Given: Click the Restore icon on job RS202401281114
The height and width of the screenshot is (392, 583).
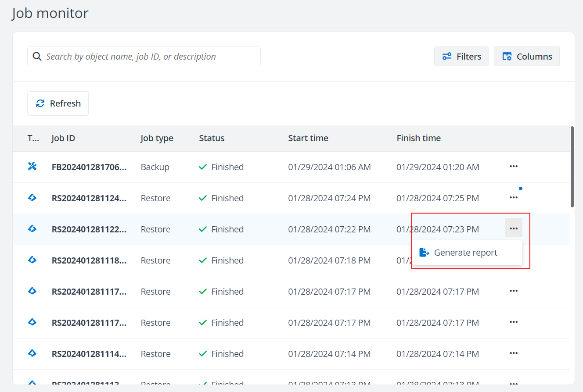Looking at the screenshot, I should [32, 353].
